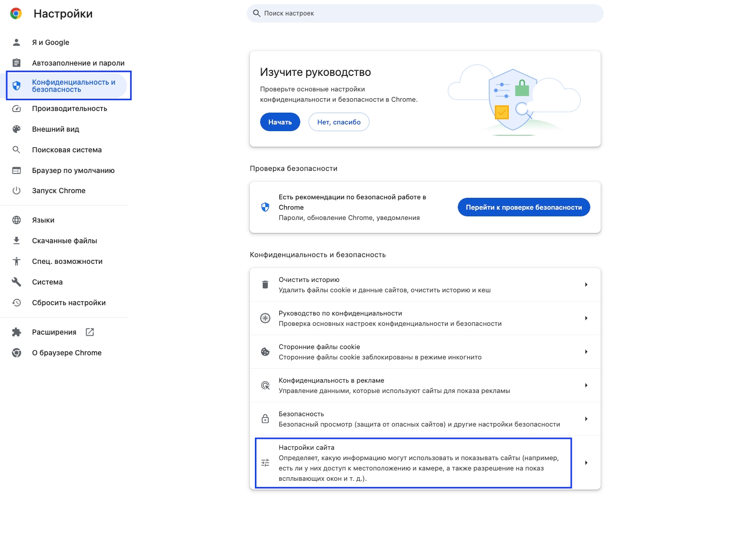Click the accessibility icon for Спец. возможности
This screenshot has height=534, width=756.
[17, 261]
